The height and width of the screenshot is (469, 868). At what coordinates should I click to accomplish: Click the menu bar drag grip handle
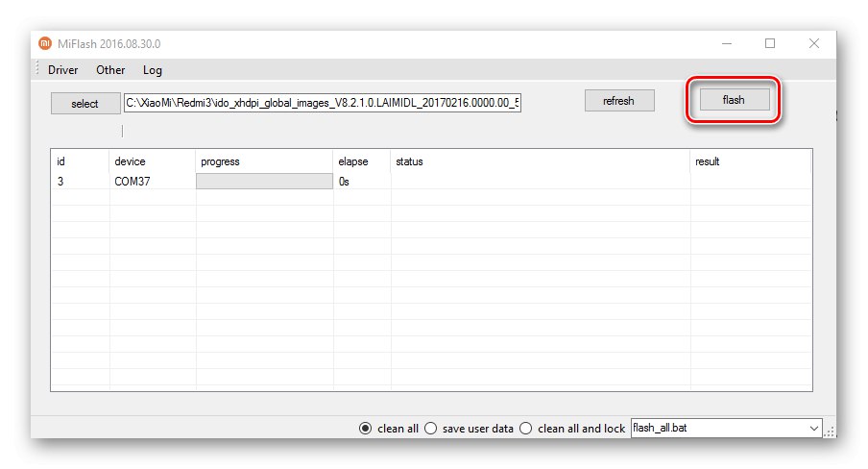pos(37,69)
